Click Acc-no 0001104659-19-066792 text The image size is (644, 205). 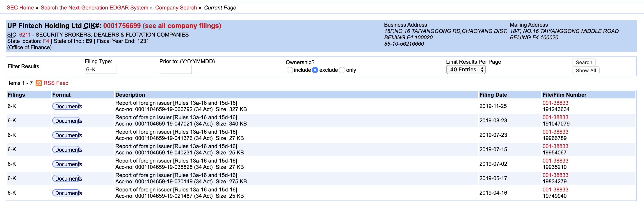coord(154,109)
